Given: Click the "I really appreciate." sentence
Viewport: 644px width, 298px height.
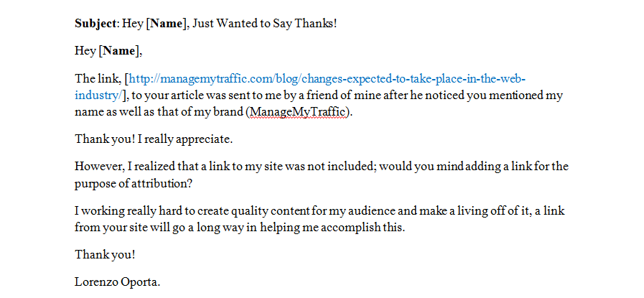Looking at the screenshot, I should pyautogui.click(x=185, y=139).
